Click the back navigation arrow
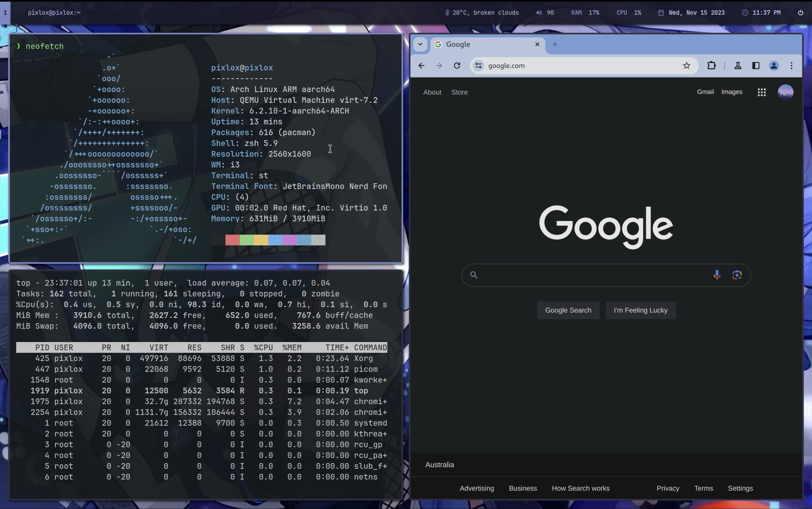 tap(421, 66)
